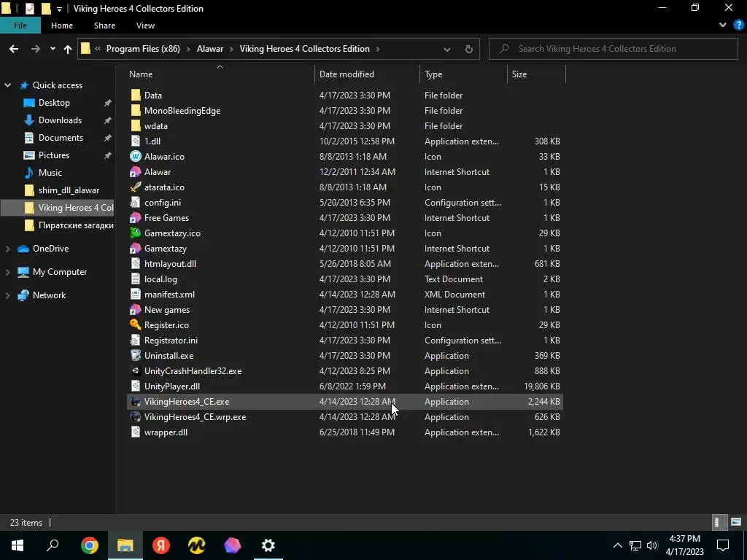Open the notification center icon
The height and width of the screenshot is (560, 747).
tap(723, 545)
